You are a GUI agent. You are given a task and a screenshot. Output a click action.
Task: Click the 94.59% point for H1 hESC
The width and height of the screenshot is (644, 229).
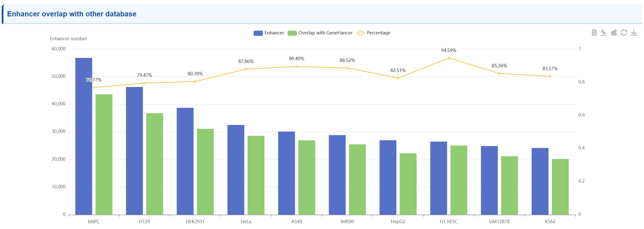pos(449,58)
